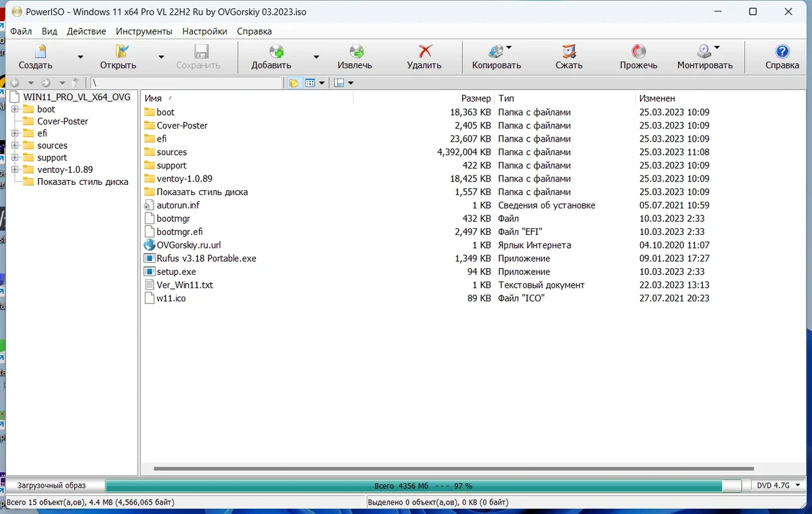812x514 pixels.
Task: Click the Сжать toolbar icon
Action: [x=570, y=51]
